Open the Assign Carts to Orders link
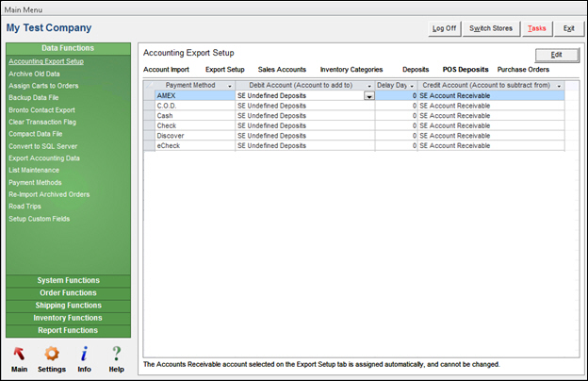This screenshot has height=381, width=588. pyautogui.click(x=43, y=86)
